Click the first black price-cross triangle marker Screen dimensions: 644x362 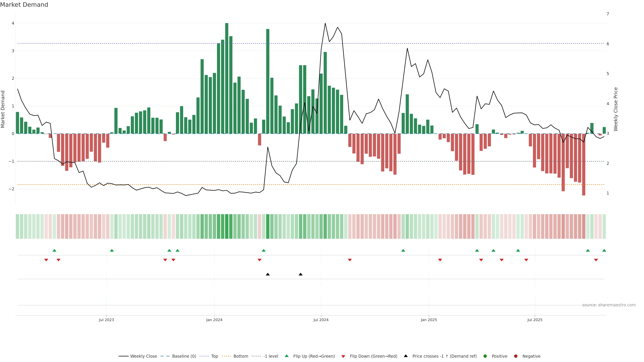coord(268,274)
